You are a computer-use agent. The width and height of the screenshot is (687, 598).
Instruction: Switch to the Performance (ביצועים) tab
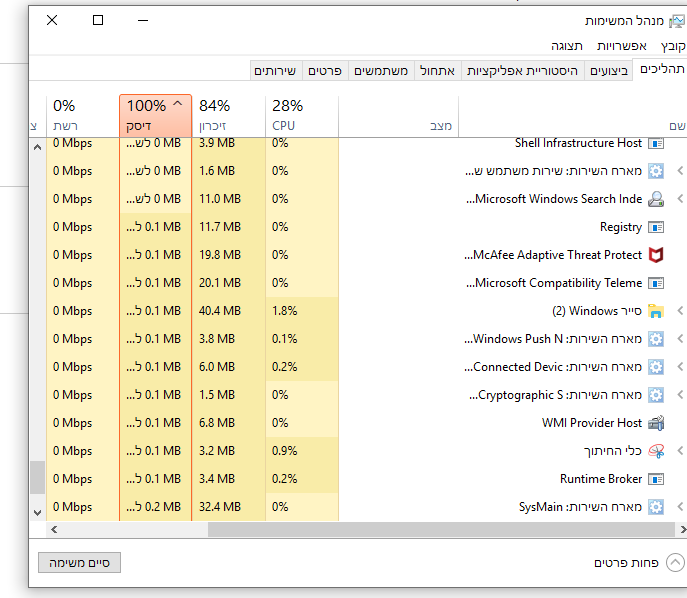coord(609,71)
